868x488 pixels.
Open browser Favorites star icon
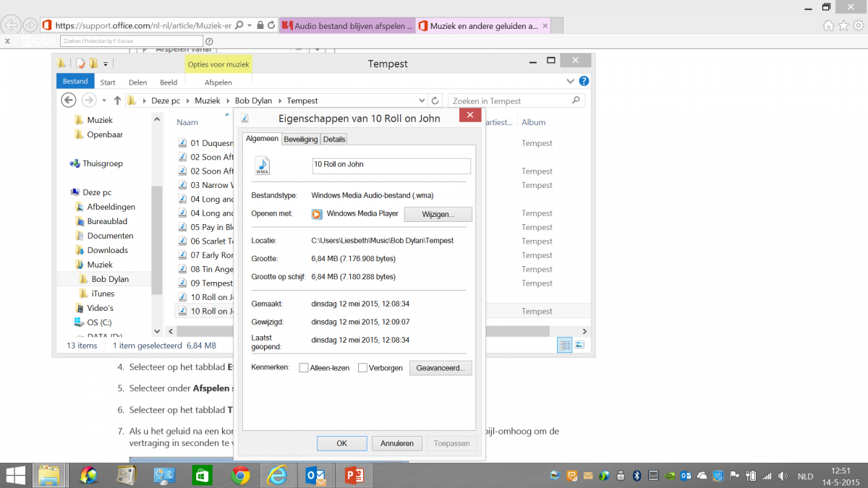pos(843,25)
